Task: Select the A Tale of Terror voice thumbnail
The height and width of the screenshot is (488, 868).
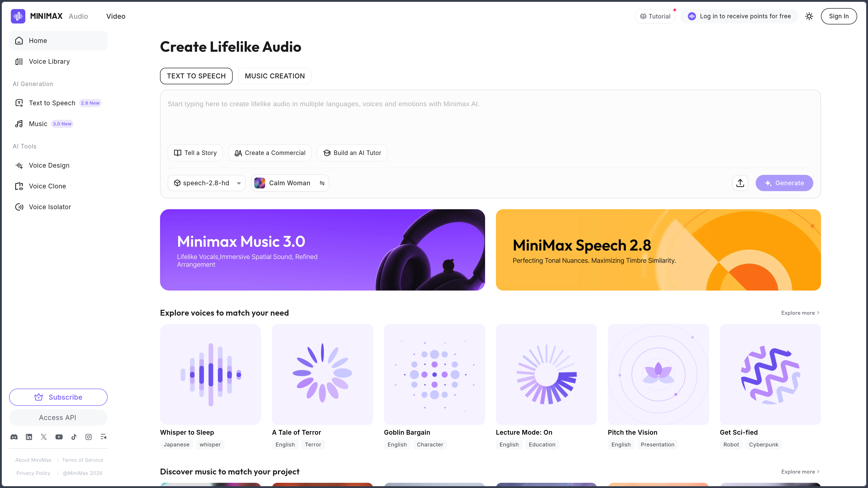Action: (323, 374)
